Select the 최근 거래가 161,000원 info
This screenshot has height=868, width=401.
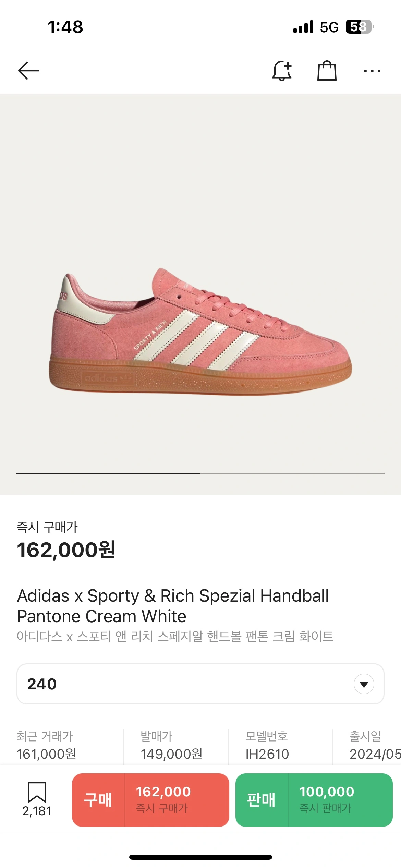point(47,745)
